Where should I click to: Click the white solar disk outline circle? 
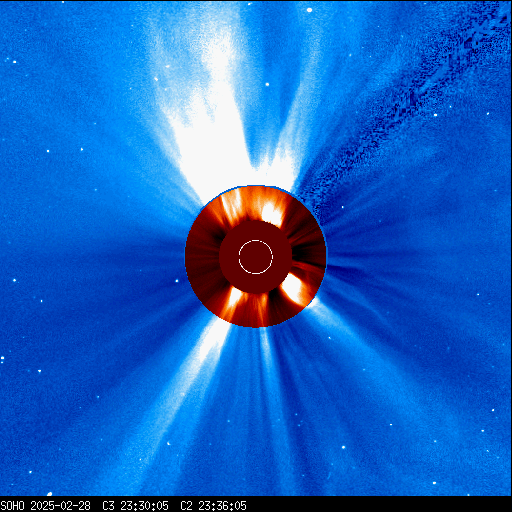[x=256, y=257]
